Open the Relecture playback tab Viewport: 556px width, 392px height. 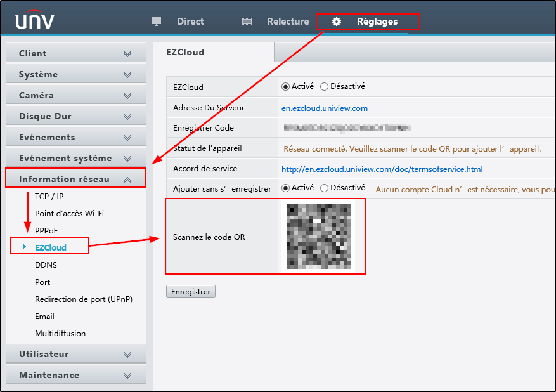[x=288, y=22]
